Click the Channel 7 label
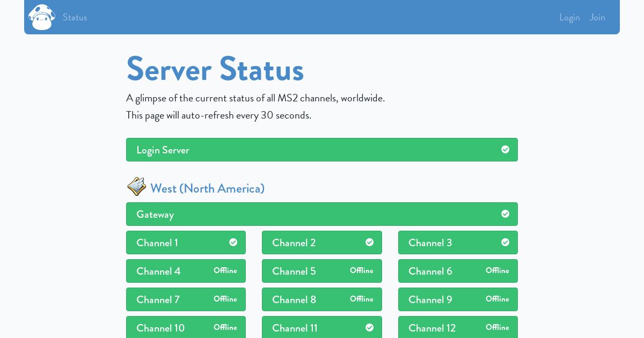The width and height of the screenshot is (644, 338). (x=158, y=299)
